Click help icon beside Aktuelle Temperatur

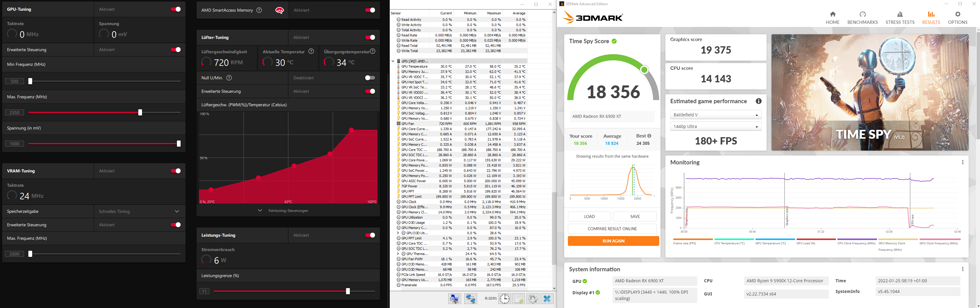(x=311, y=51)
